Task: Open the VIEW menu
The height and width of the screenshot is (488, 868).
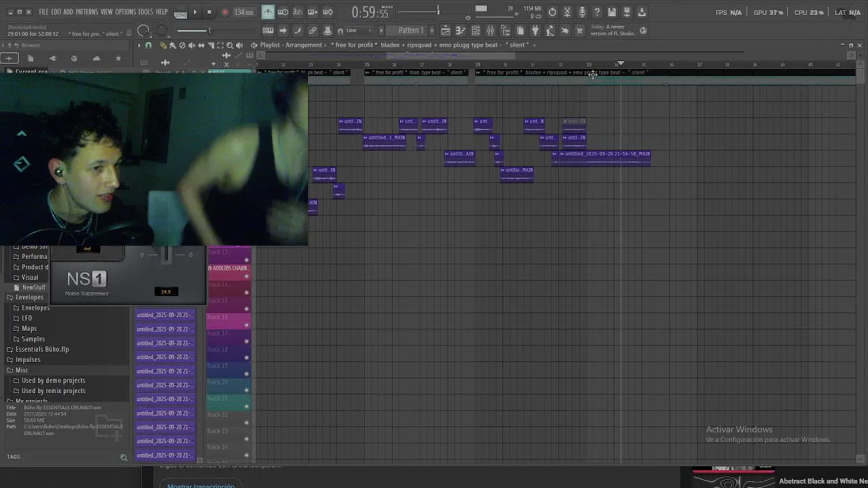Action: point(106,12)
